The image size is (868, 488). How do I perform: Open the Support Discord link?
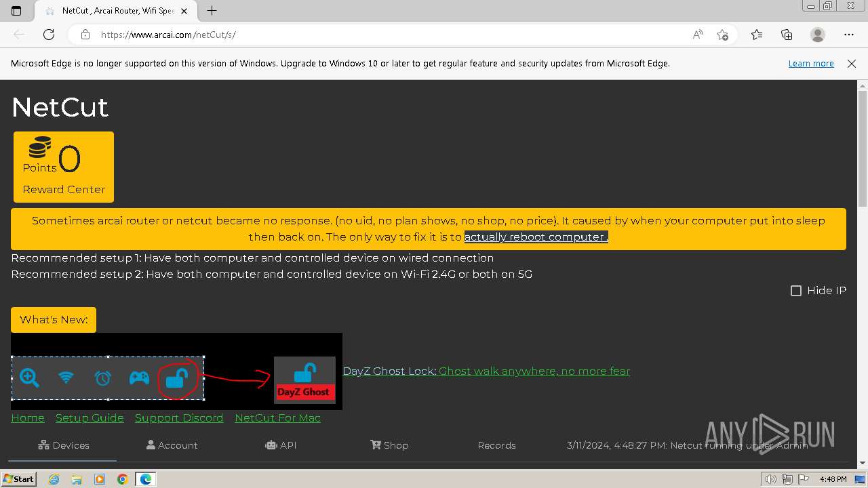tap(179, 418)
